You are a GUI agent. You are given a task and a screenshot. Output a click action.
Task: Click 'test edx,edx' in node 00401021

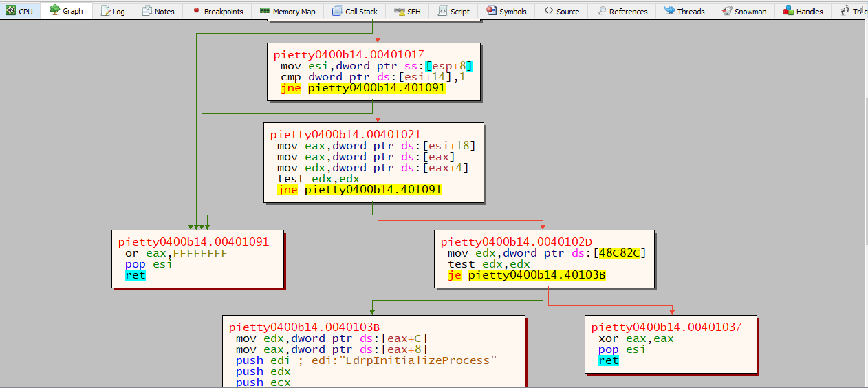pos(318,179)
